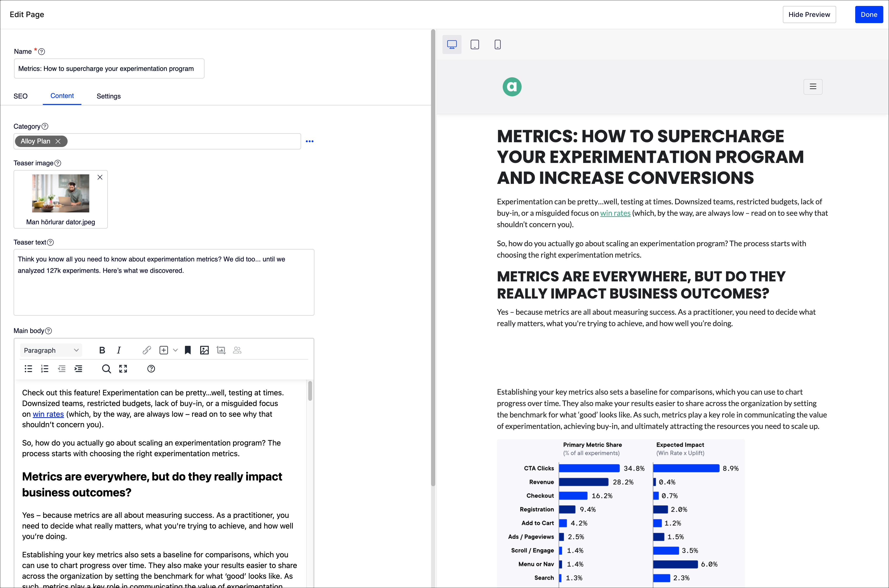Screen dimensions: 889x588
Task: Open the Settings tab
Action: [109, 96]
